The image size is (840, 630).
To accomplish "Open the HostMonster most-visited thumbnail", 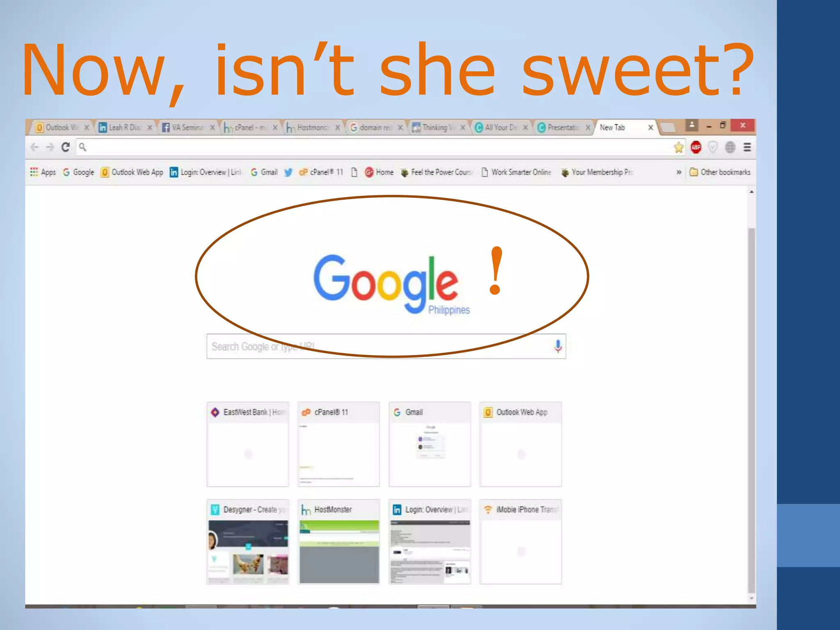I will (x=339, y=542).
